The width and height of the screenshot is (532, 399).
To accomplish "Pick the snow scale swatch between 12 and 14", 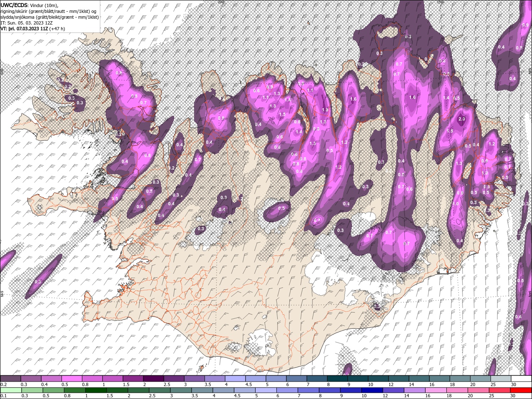I will pos(399,378).
